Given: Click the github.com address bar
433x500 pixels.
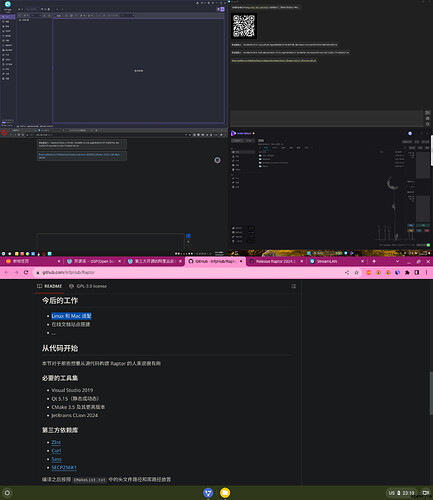Looking at the screenshot, I should point(190,272).
